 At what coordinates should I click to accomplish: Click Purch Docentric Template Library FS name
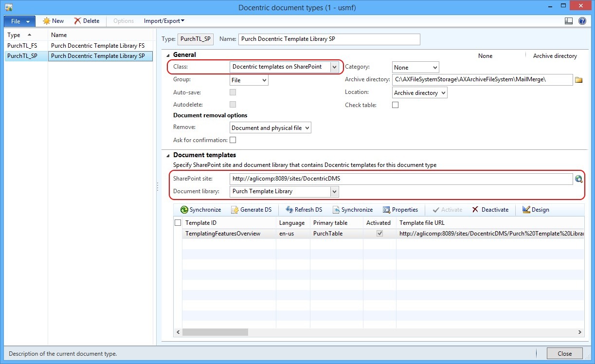(98, 46)
